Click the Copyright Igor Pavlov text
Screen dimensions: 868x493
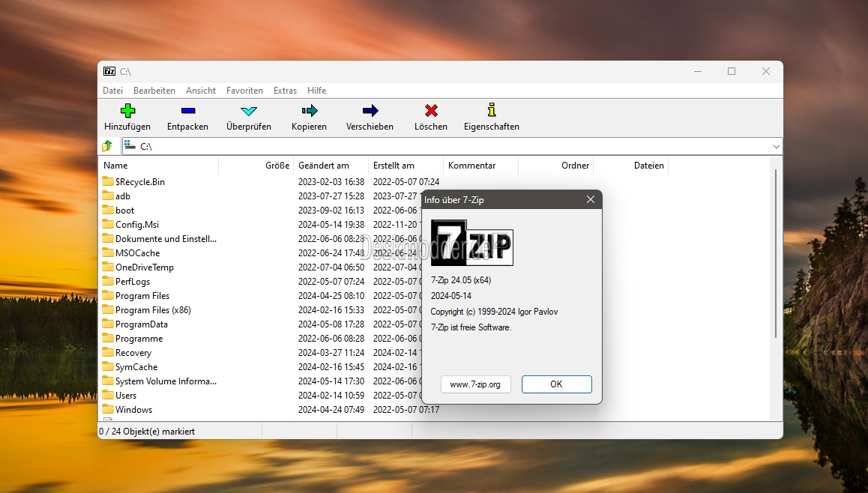tap(494, 312)
